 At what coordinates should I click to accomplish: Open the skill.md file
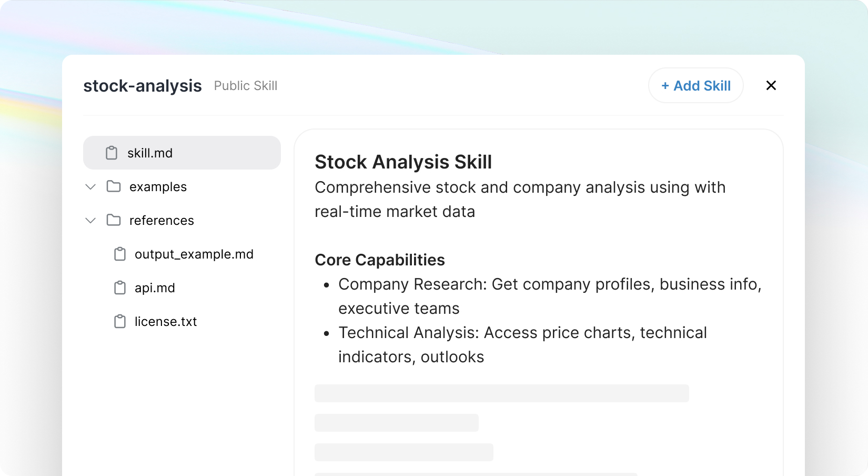(x=150, y=153)
